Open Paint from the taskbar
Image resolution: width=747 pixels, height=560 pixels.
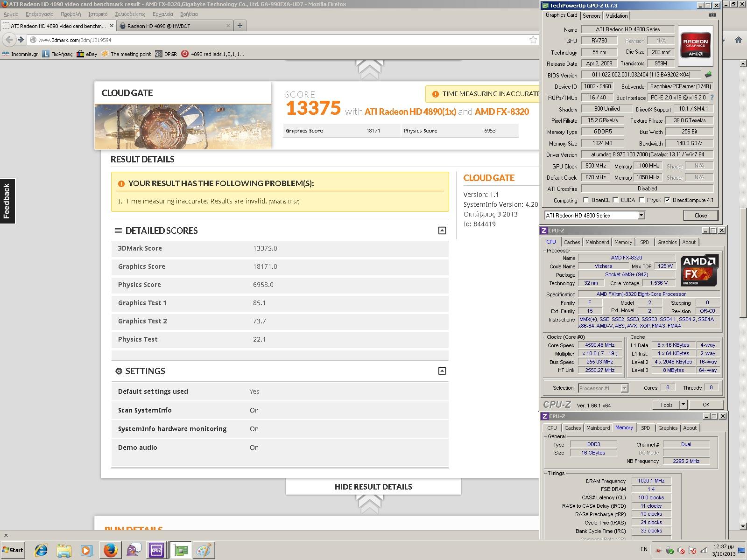coord(204,551)
